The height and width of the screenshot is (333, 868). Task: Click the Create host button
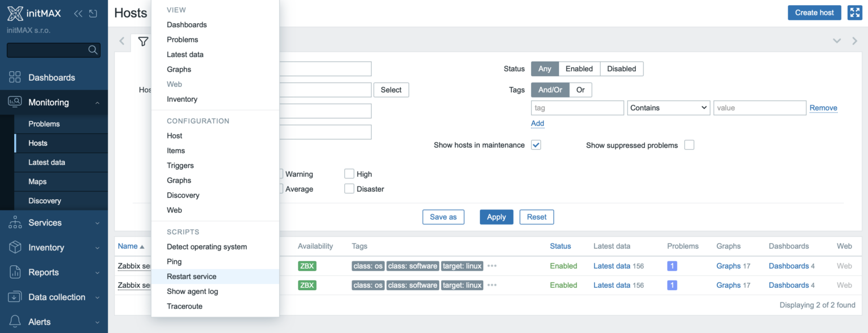tap(814, 12)
